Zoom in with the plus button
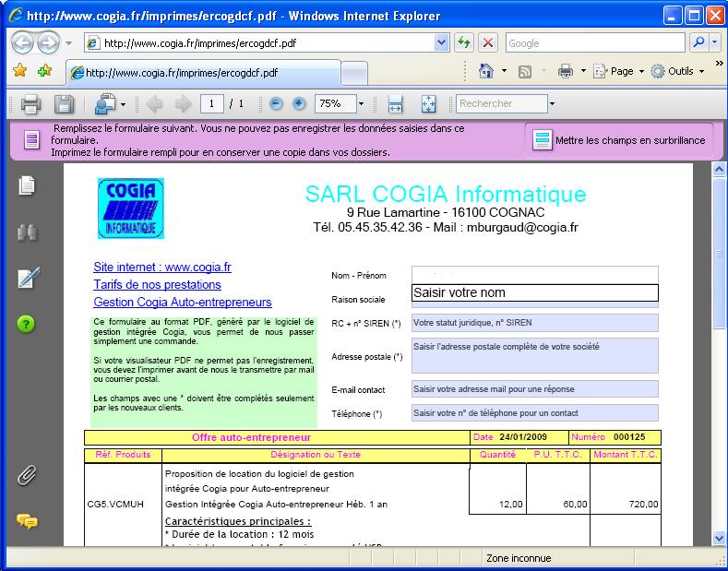 (x=299, y=103)
